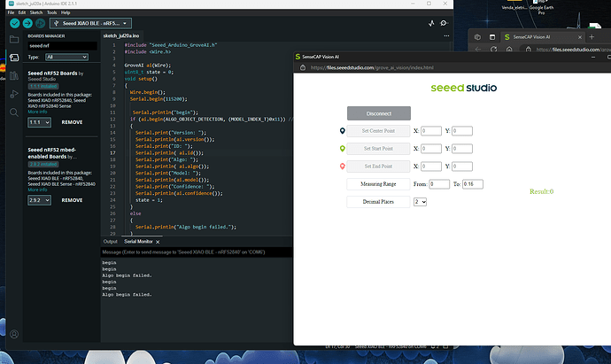611x364 pixels.
Task: Select the sketch_jul20a.ino editor tab
Action: point(121,35)
